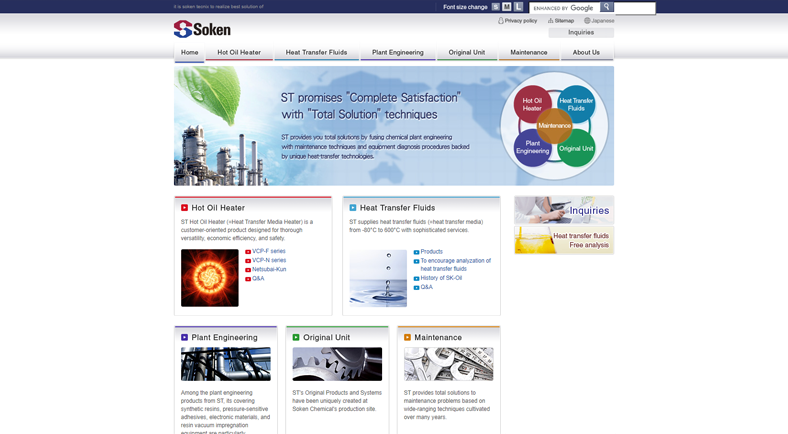Click the green Original Unit heading icon
This screenshot has width=788, height=434.
(x=296, y=338)
